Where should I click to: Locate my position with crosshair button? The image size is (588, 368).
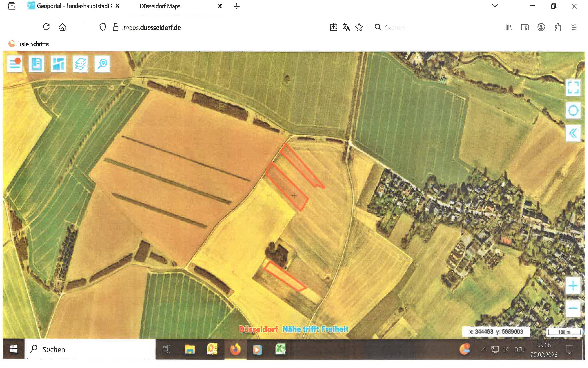tap(573, 111)
